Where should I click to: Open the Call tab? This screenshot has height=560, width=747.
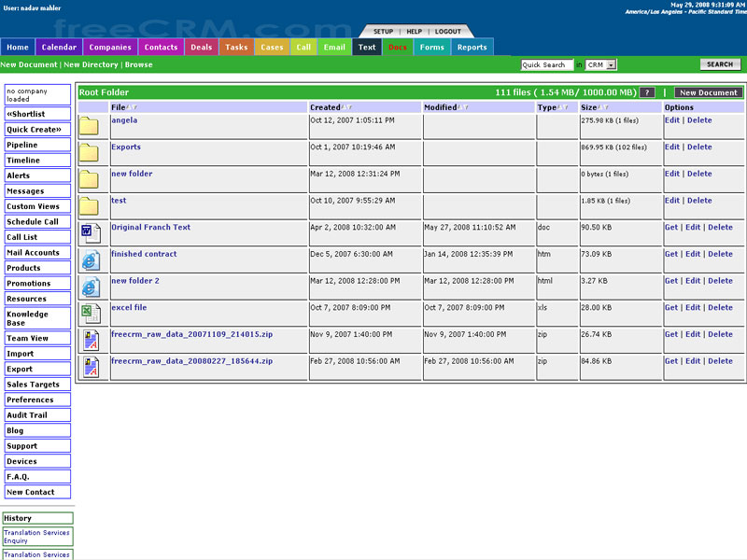[x=303, y=48]
